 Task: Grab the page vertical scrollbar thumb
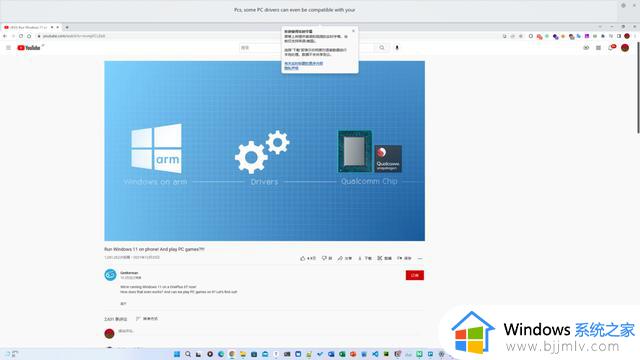coord(638,88)
